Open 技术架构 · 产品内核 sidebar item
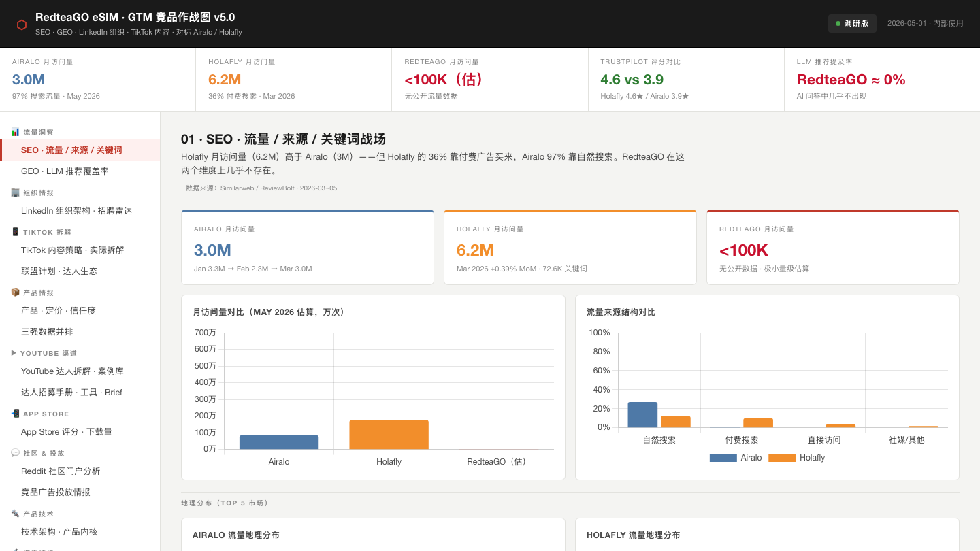This screenshot has width=980, height=551. pos(80,532)
